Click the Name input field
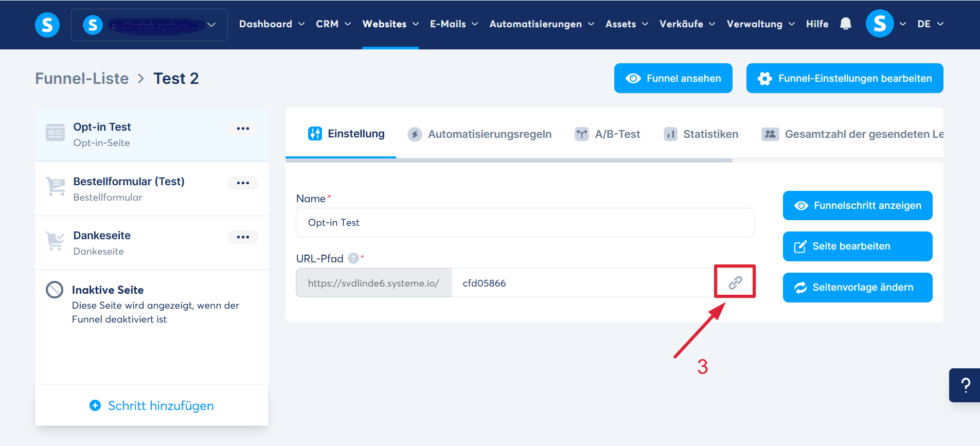The width and height of the screenshot is (980, 446). coord(525,222)
